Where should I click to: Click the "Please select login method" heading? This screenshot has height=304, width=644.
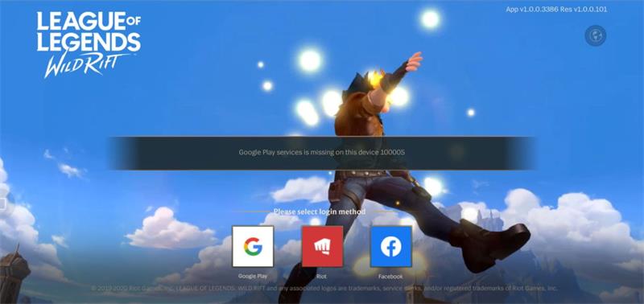320,212
